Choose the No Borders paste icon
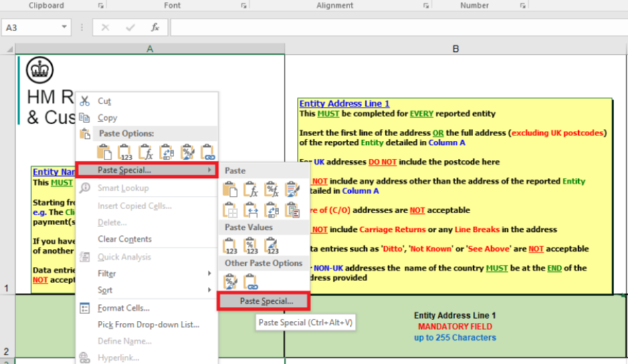The height and width of the screenshot is (364, 628). coord(230,210)
